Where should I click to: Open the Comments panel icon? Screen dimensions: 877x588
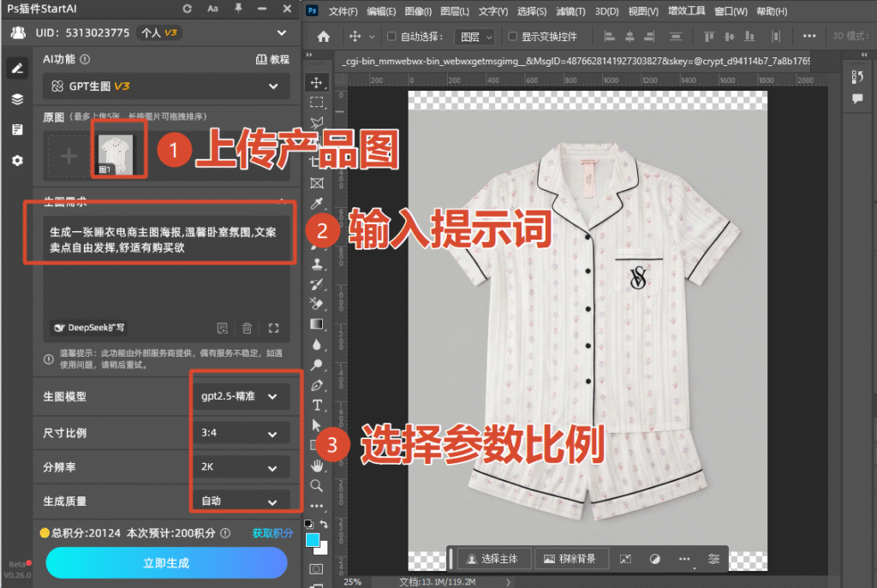(x=856, y=99)
